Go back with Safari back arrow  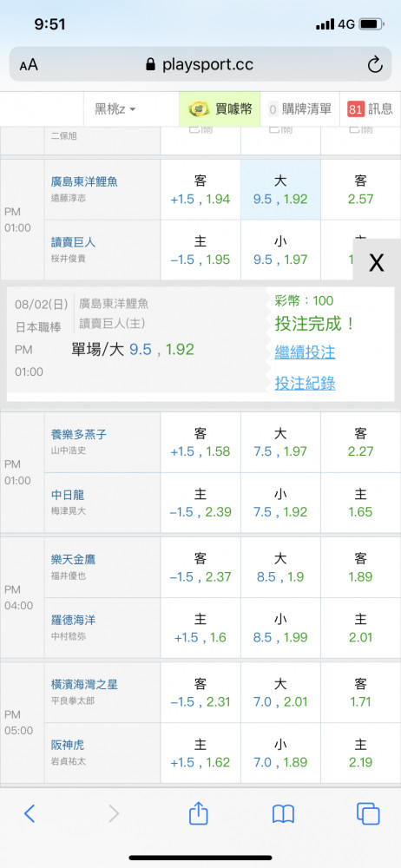coord(30,813)
